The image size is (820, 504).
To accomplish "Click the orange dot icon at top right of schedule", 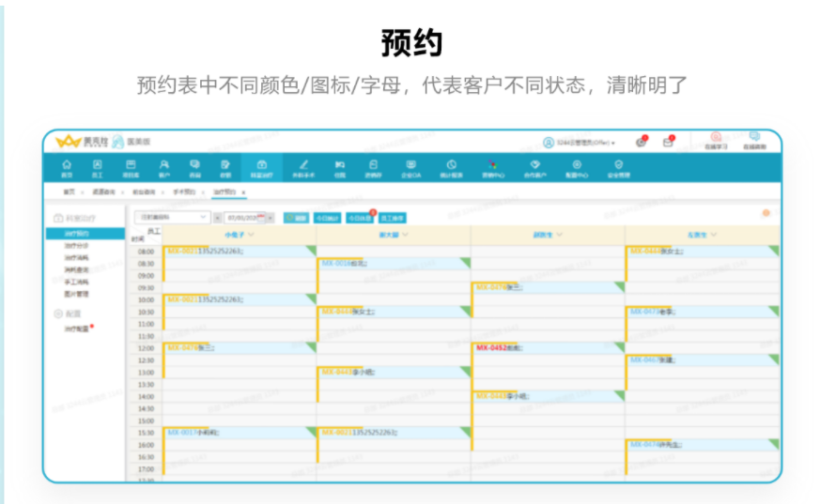I will [766, 213].
